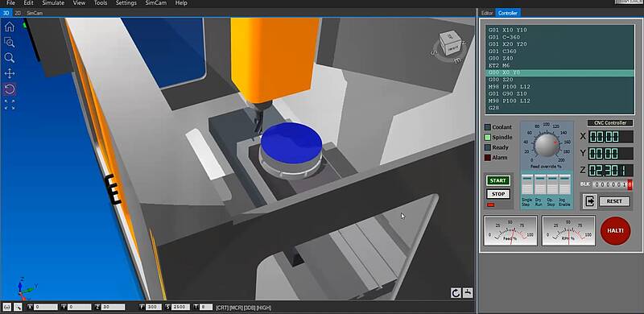The height and width of the screenshot is (314, 644).
Task: Select the magnifier zoom tool
Action: [9, 57]
